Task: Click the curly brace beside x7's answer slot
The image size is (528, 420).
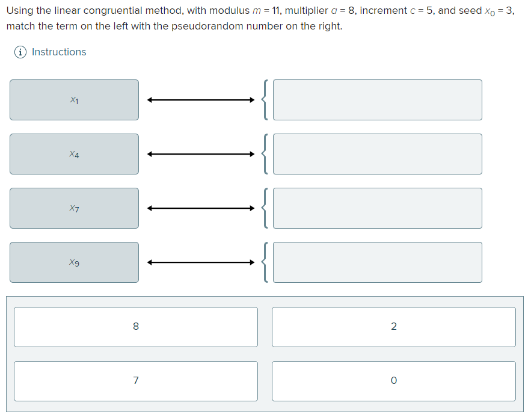Action: (x=265, y=208)
